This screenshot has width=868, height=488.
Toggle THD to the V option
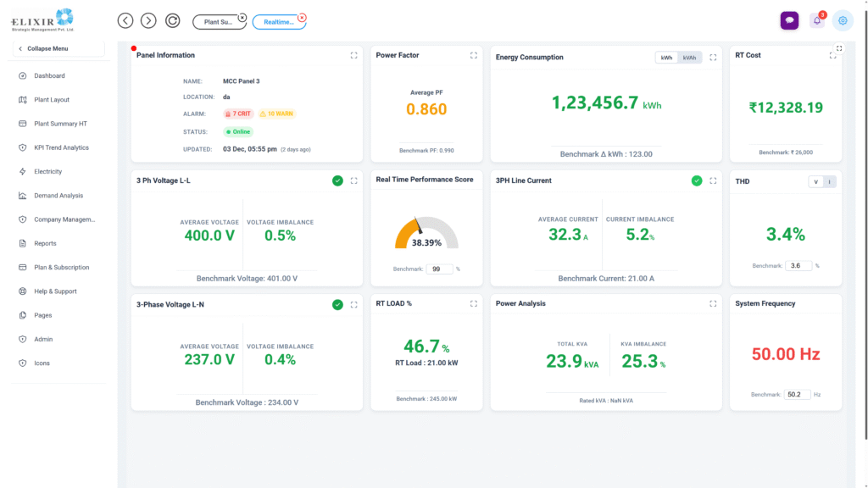815,181
